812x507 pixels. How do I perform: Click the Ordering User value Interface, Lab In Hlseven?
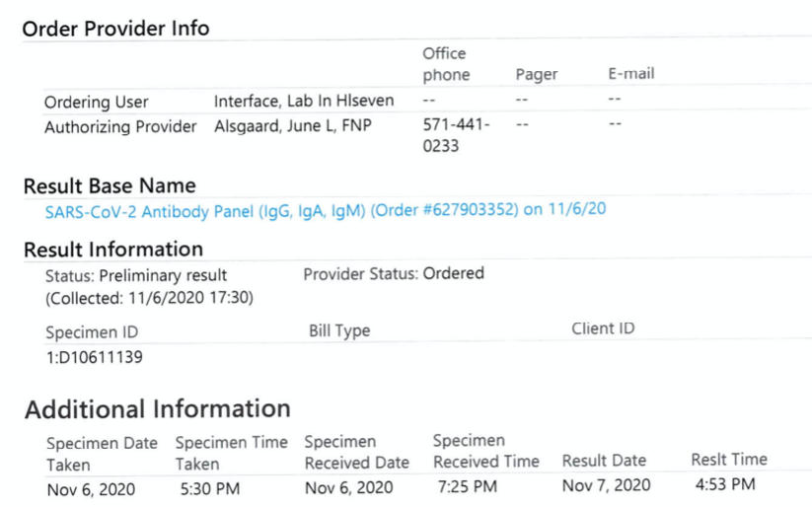(x=304, y=101)
